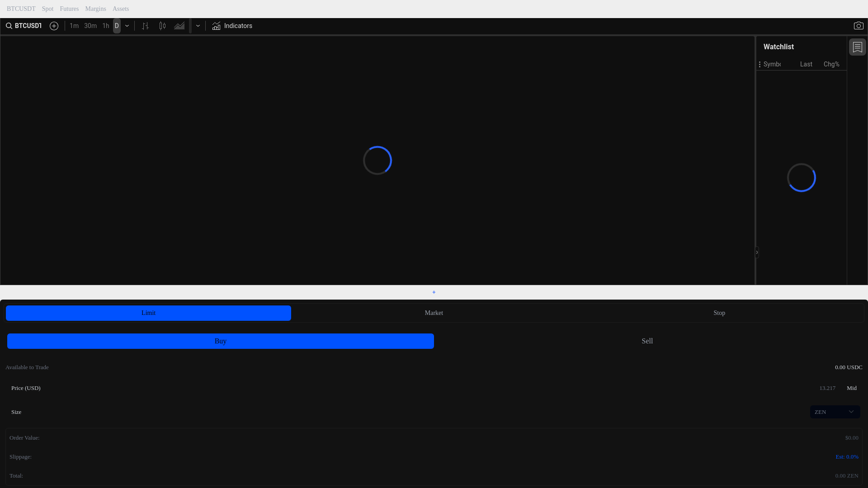Screen dimensions: 868x488
Task: Select the Candles chart style icon
Action: click(162, 26)
